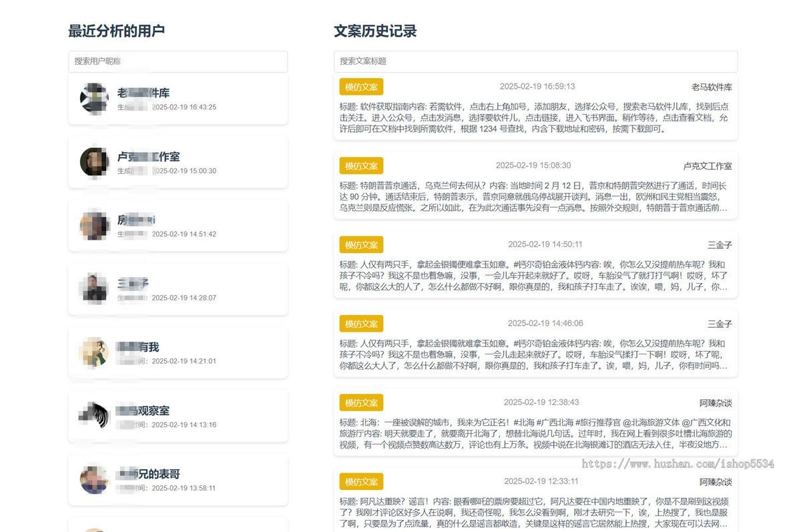Click the 最近分析的用户 heading

pyautogui.click(x=116, y=31)
